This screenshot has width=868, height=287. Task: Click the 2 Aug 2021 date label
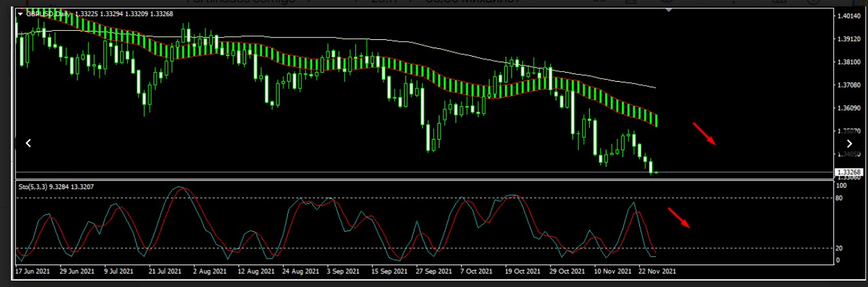click(x=209, y=272)
